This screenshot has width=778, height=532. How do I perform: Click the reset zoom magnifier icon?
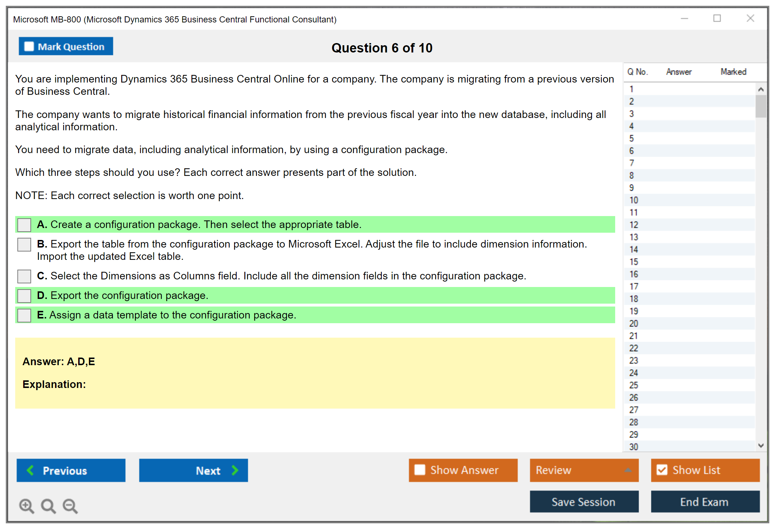point(48,506)
